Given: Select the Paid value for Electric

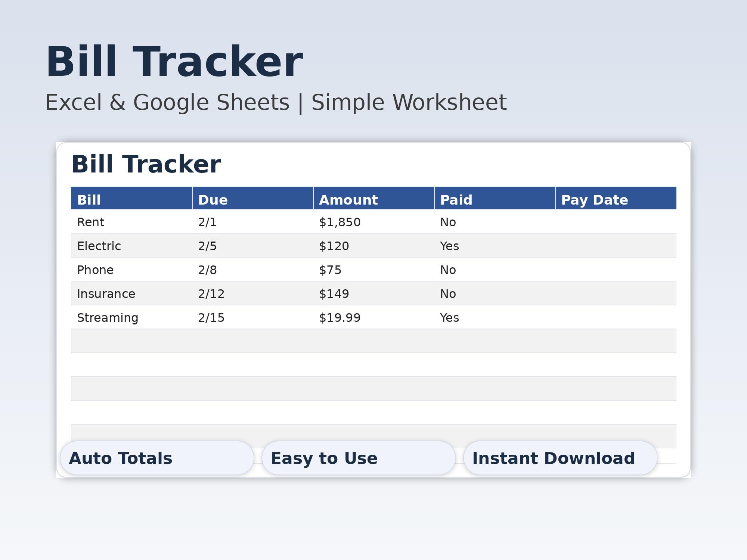Looking at the screenshot, I should [x=495, y=246].
